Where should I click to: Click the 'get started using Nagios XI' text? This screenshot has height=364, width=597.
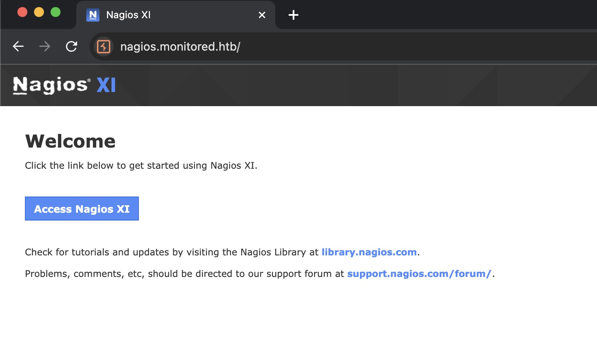pos(192,165)
